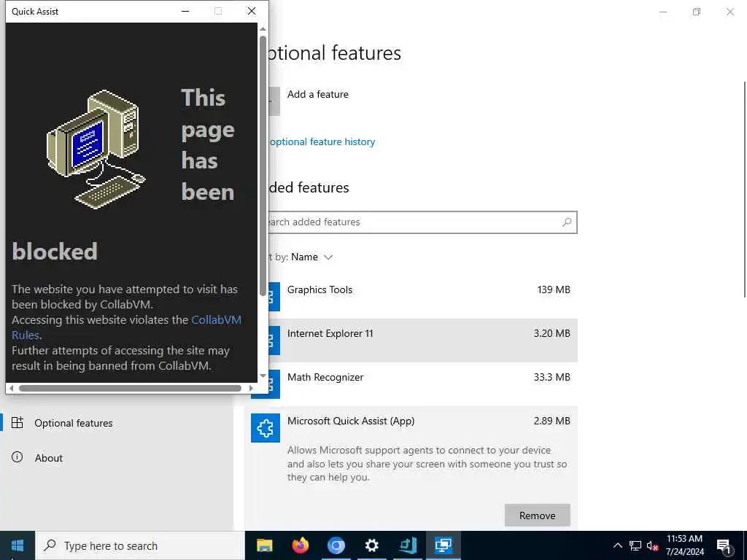
Task: Close the Settings window
Action: click(729, 12)
